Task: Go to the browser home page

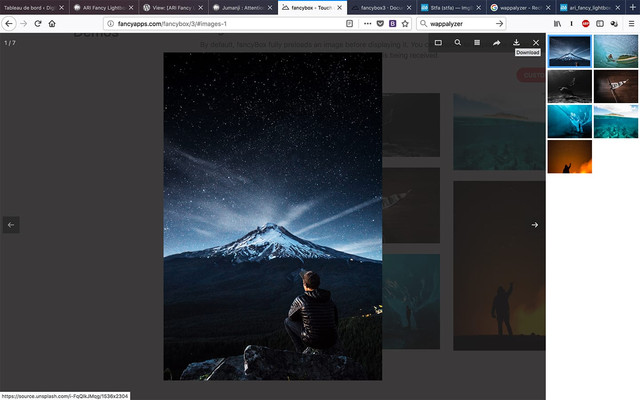Action: 52,24
